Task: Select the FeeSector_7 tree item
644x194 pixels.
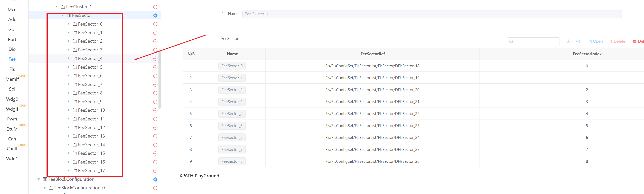Action: 90,85
